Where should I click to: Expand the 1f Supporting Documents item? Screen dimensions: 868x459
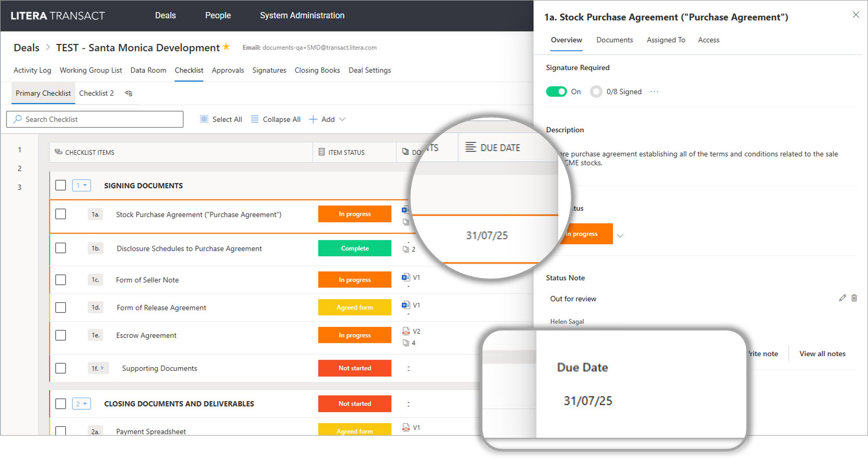pyautogui.click(x=102, y=368)
